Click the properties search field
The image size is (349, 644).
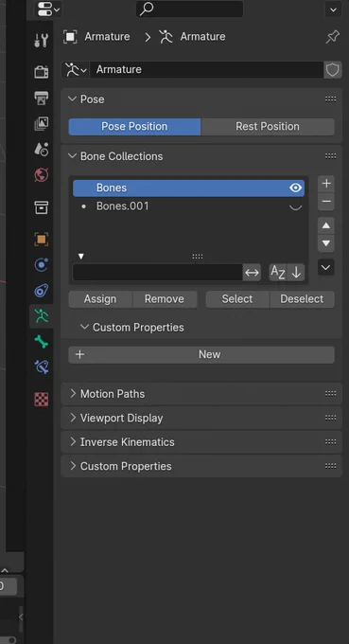tap(189, 9)
